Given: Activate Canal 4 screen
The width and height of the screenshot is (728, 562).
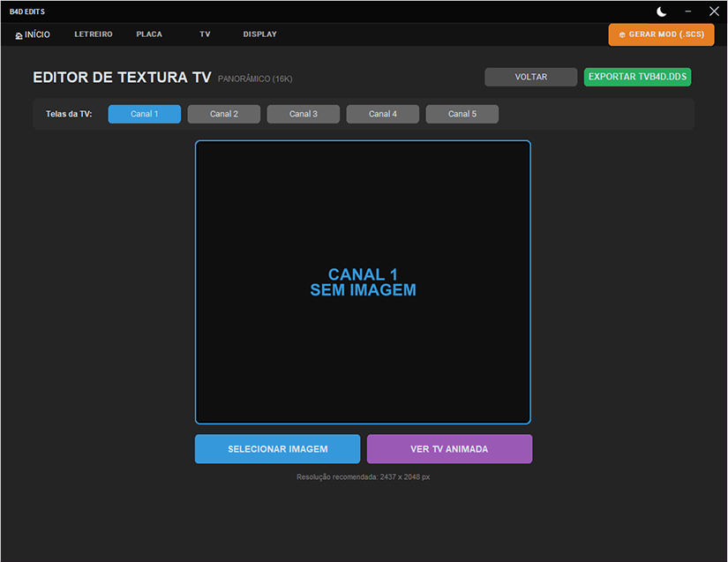Looking at the screenshot, I should click(383, 114).
